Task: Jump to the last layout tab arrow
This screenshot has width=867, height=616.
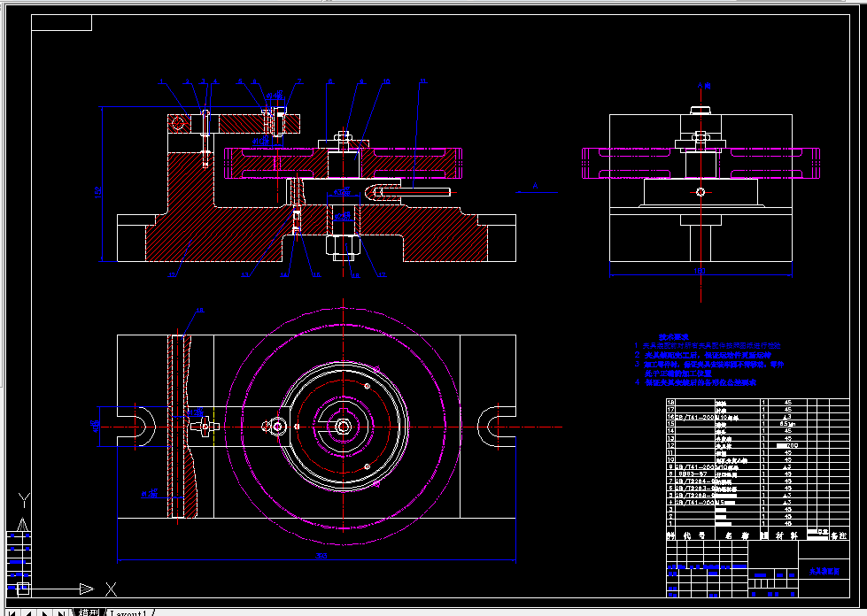Action: click(61, 612)
